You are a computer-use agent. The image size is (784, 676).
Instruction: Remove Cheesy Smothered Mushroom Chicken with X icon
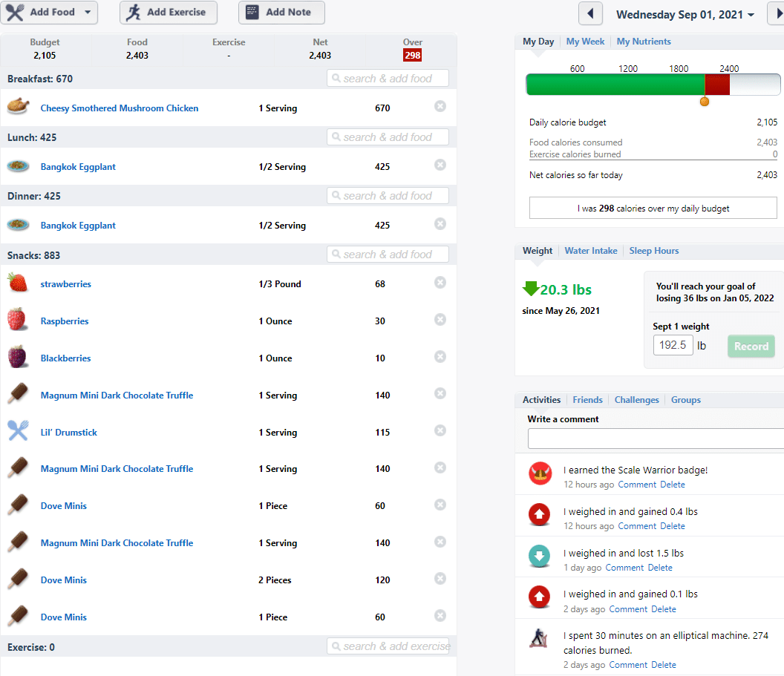(440, 106)
